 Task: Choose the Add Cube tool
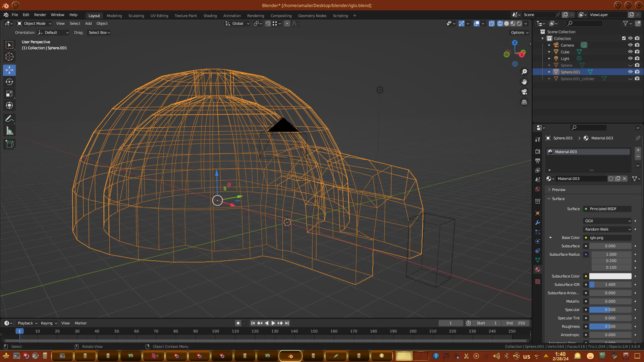coord(9,144)
